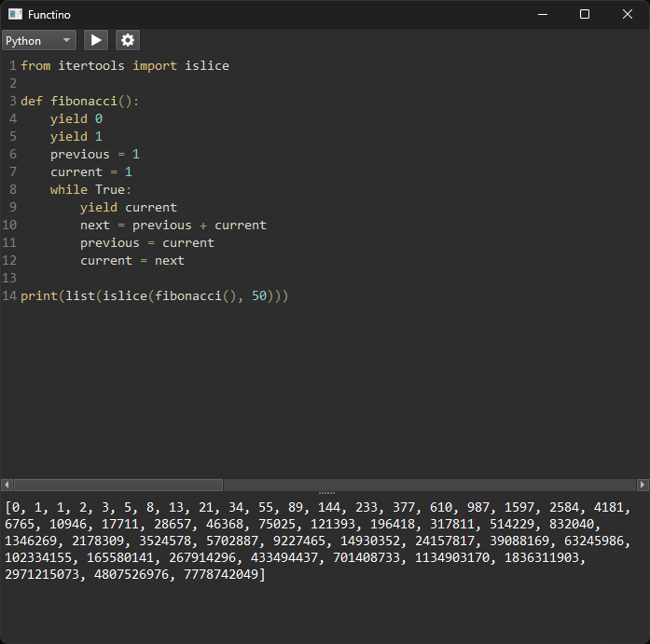This screenshot has width=650, height=644.
Task: Click line number 2 in the gutter
Action: coord(13,83)
